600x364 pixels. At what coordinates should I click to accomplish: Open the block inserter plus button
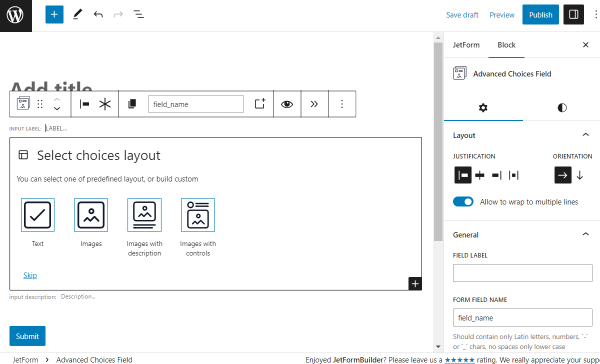tap(54, 15)
